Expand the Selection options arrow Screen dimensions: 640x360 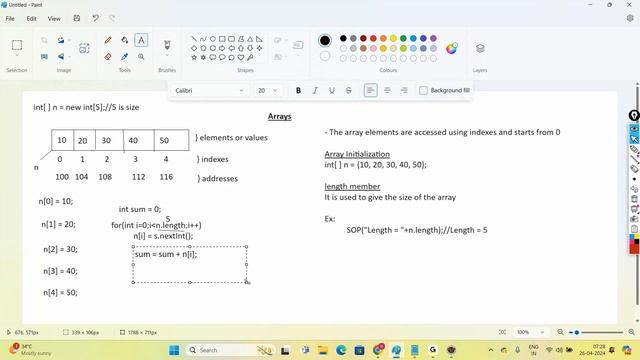pyautogui.click(x=17, y=56)
